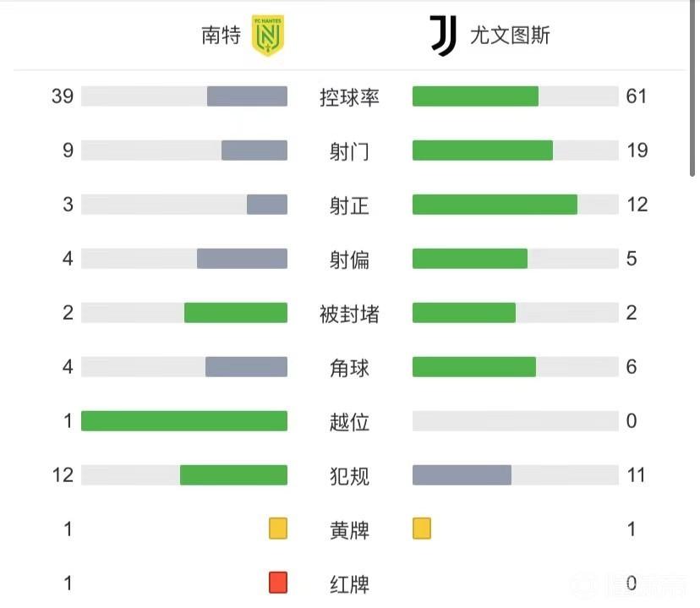Click the 射正 stat label
700x608 pixels.
pos(349,205)
